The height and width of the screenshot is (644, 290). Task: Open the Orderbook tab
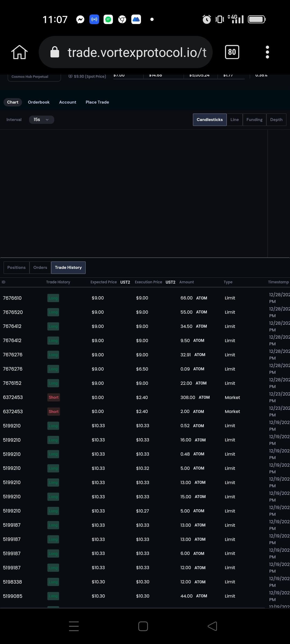[39, 102]
